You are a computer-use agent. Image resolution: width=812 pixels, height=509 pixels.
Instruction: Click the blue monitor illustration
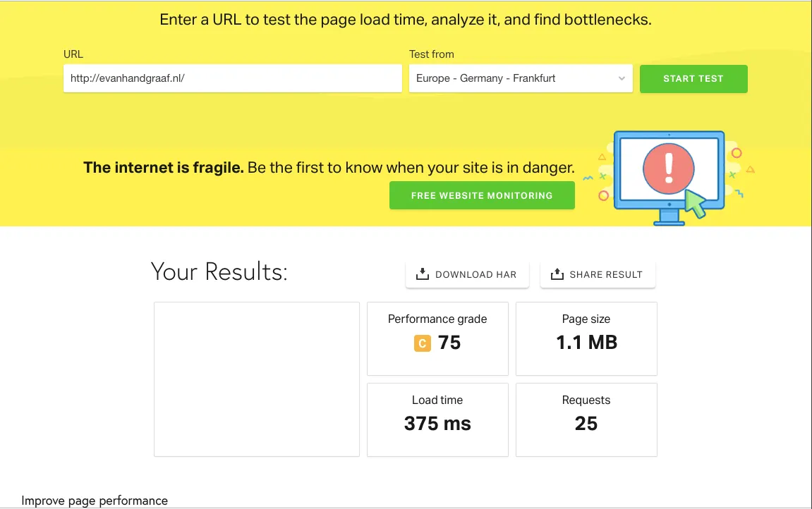tap(669, 178)
